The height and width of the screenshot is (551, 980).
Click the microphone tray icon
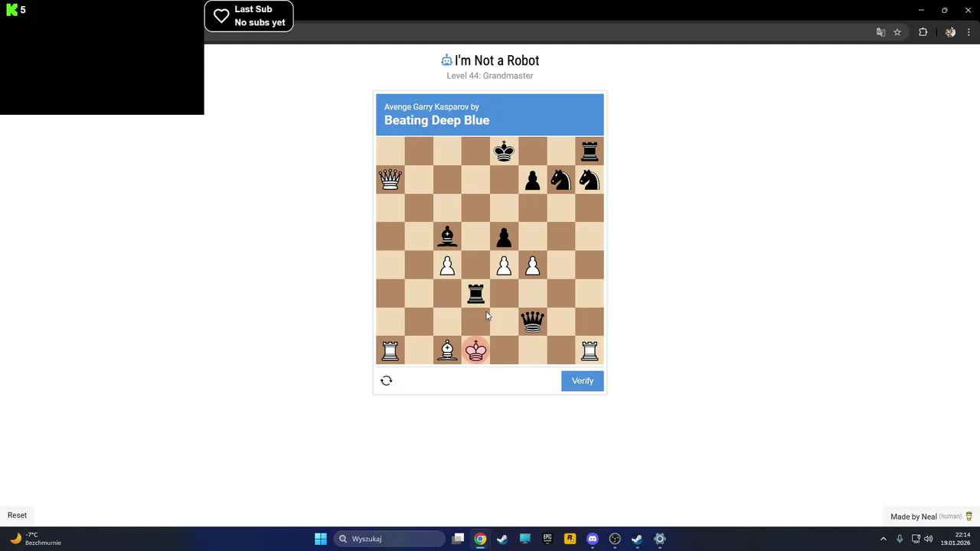click(900, 539)
